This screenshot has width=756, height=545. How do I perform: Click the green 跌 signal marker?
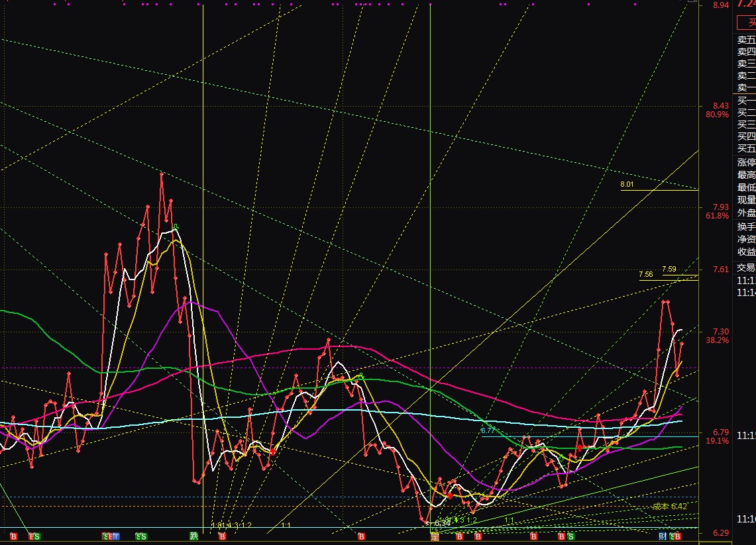(194, 536)
